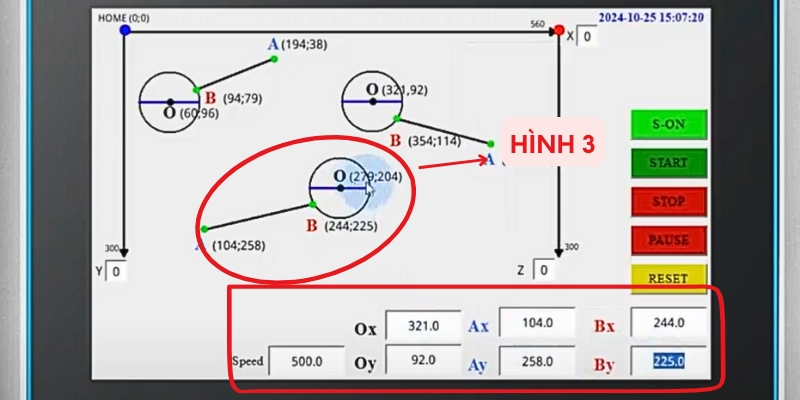Click green point B at (244;225)

coord(313,204)
